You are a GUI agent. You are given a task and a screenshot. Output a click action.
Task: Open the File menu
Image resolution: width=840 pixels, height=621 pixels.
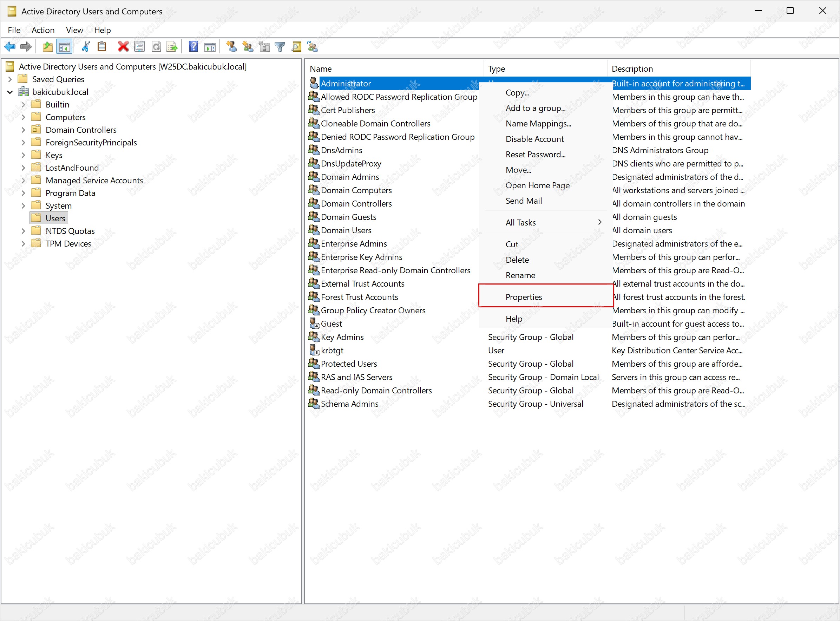(14, 30)
